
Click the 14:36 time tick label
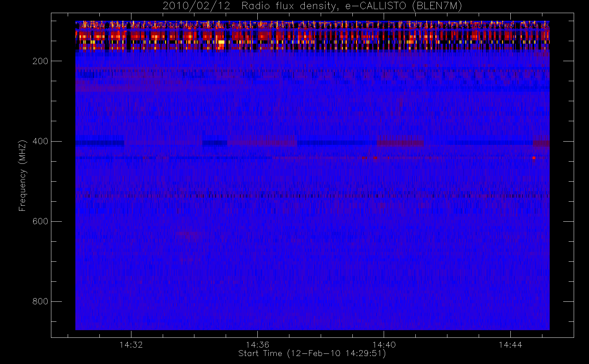pos(257,345)
